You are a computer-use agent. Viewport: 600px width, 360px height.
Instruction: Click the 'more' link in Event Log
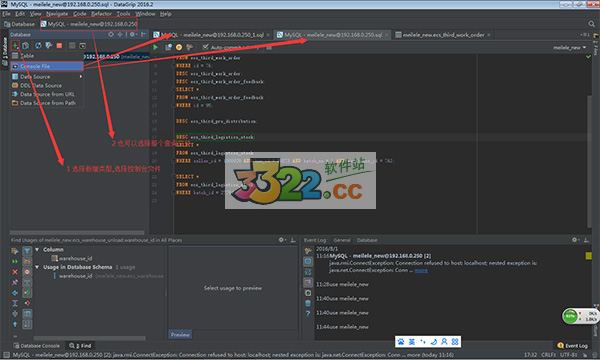[x=421, y=270]
